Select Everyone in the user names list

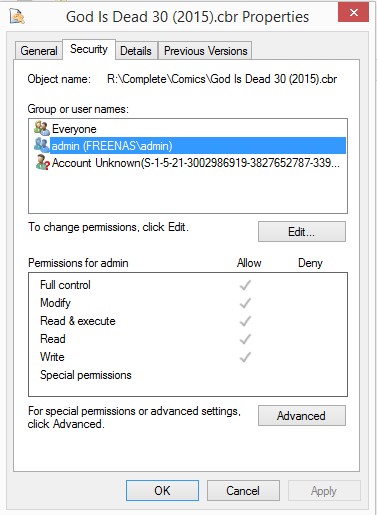click(74, 129)
